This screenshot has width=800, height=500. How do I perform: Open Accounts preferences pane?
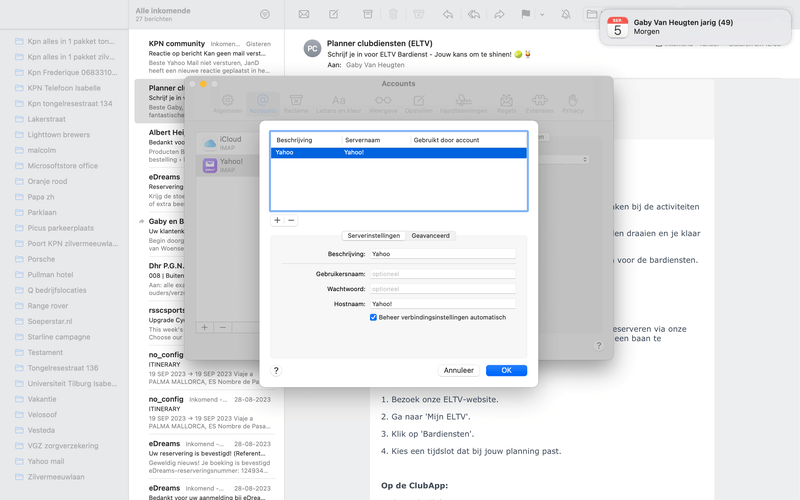pyautogui.click(x=263, y=104)
